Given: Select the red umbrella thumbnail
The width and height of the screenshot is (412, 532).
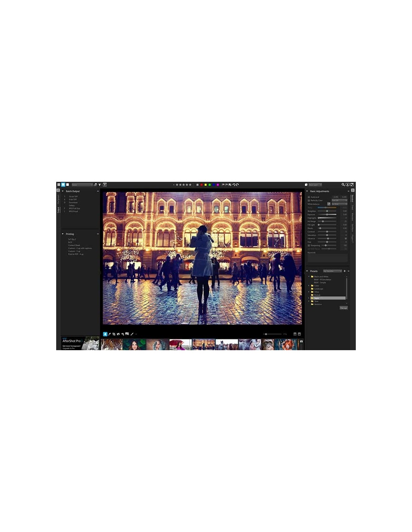Looking at the screenshot, I should [x=180, y=345].
